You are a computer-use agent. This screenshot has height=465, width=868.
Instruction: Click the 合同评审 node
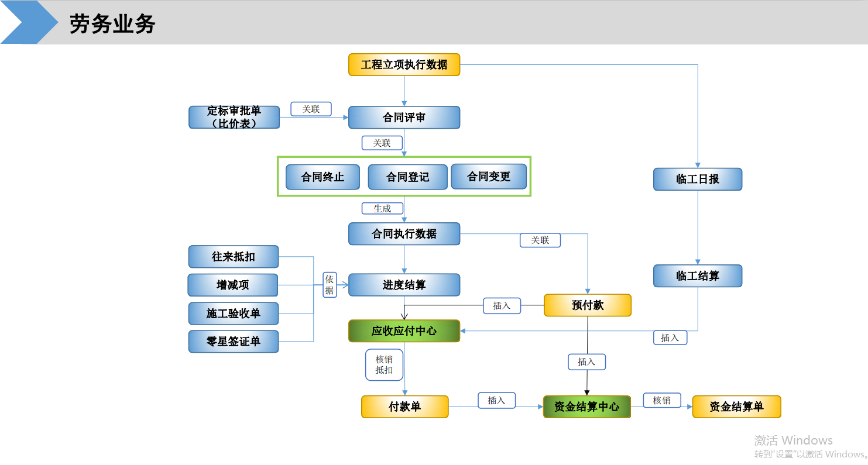tap(404, 118)
